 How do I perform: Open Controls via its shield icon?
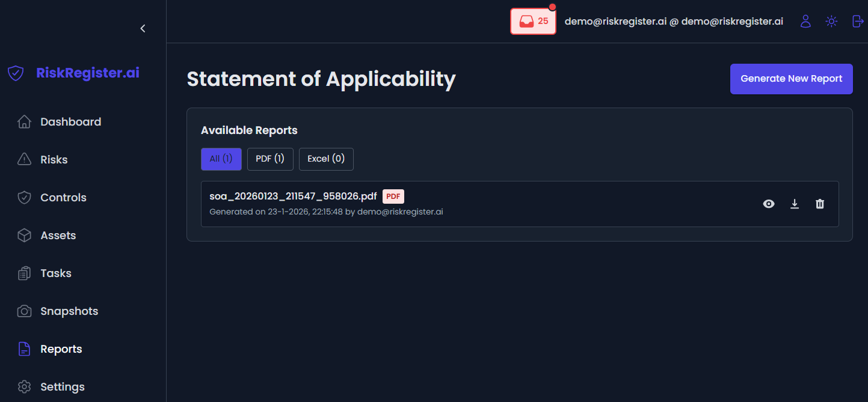24,197
